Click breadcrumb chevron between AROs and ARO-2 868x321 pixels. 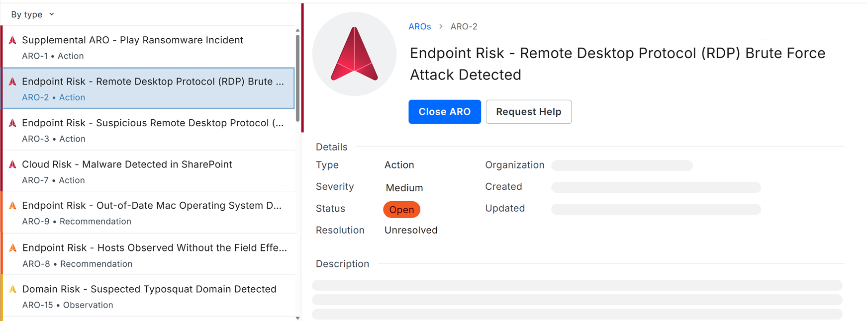point(441,26)
